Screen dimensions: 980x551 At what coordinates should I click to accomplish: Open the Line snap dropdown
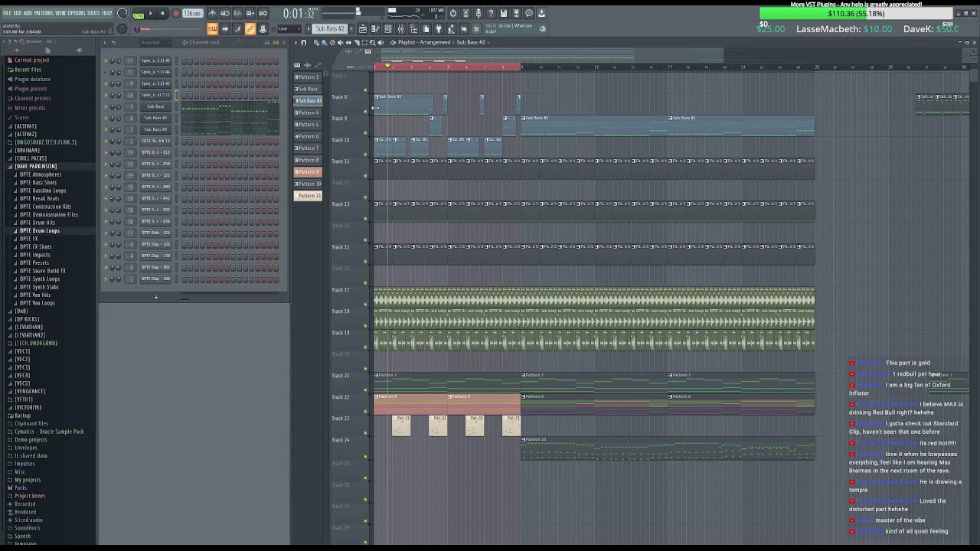click(x=289, y=29)
